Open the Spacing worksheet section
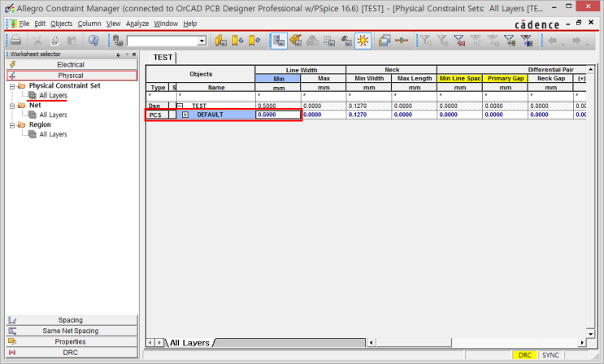 pos(72,320)
